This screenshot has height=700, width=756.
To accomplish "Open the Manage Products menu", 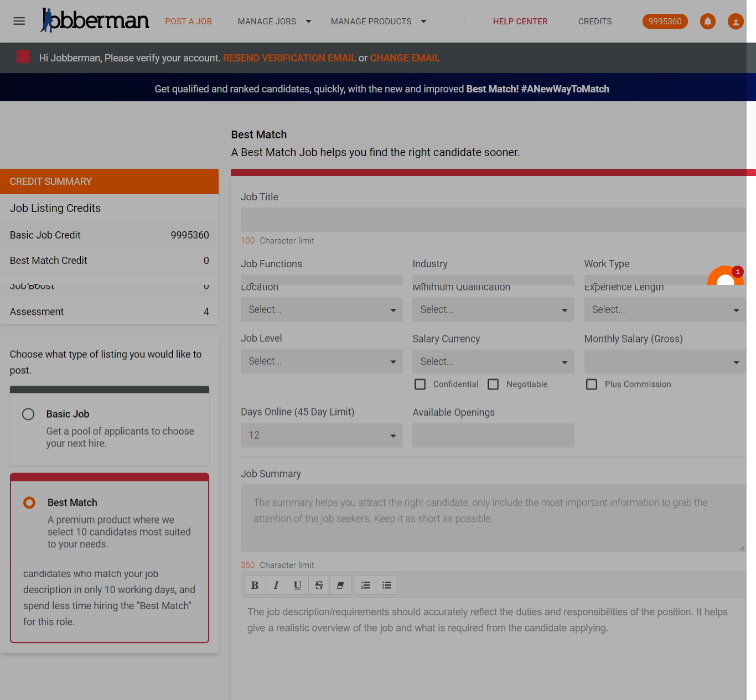I will 371,22.
